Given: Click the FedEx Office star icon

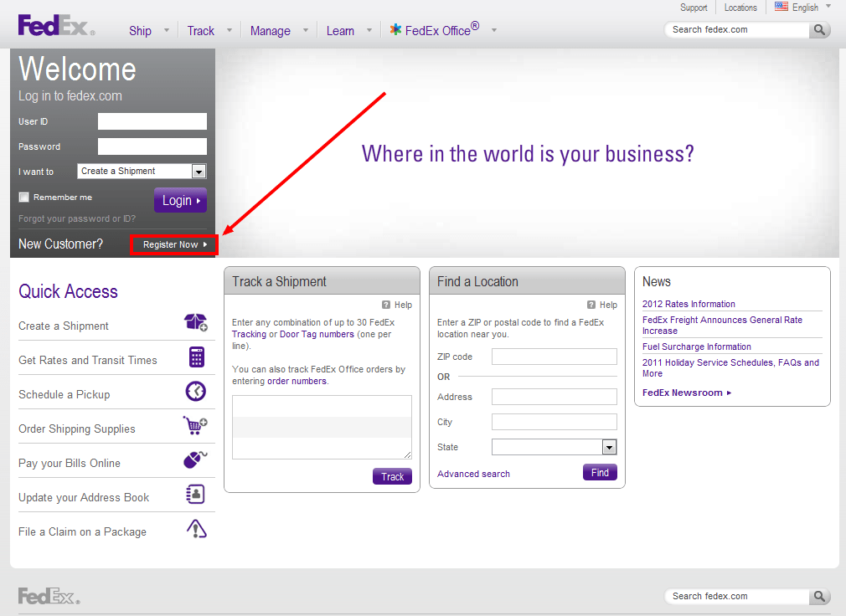Looking at the screenshot, I should point(395,29).
